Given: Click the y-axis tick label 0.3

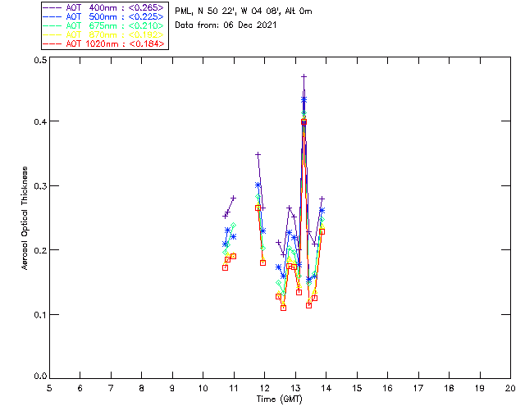Looking at the screenshot, I should [x=40, y=186].
